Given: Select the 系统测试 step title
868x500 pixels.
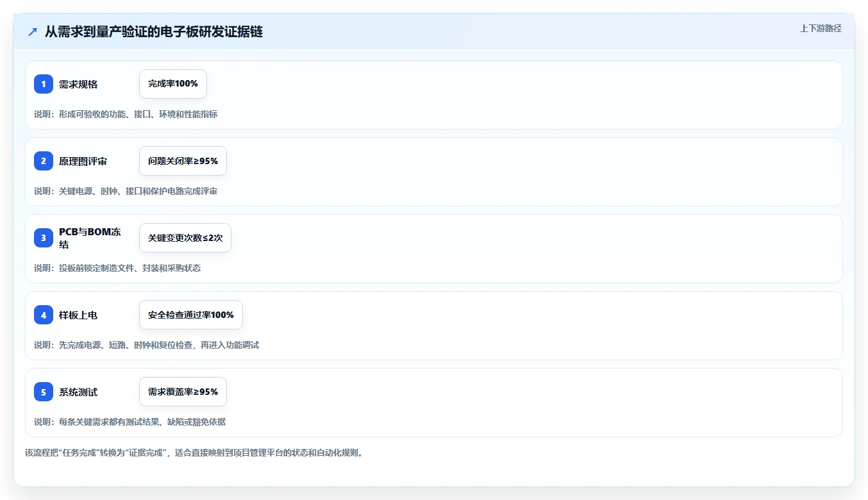Looking at the screenshot, I should pos(78,392).
